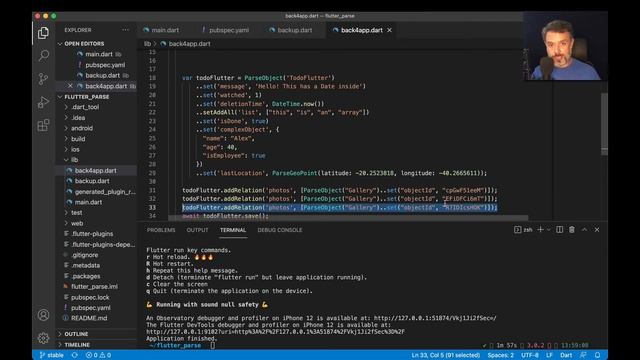The image size is (640, 360).
Task: Synchronize changes icon in status bar
Action: pyautogui.click(x=75, y=355)
